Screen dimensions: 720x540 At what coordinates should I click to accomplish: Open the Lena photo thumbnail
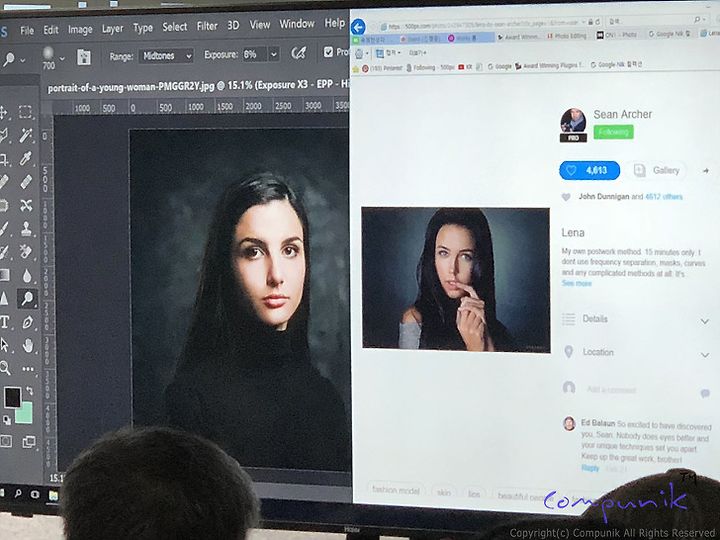pos(456,280)
